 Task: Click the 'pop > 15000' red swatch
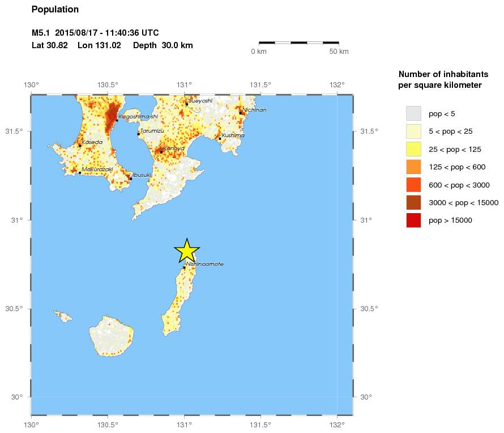(x=413, y=220)
